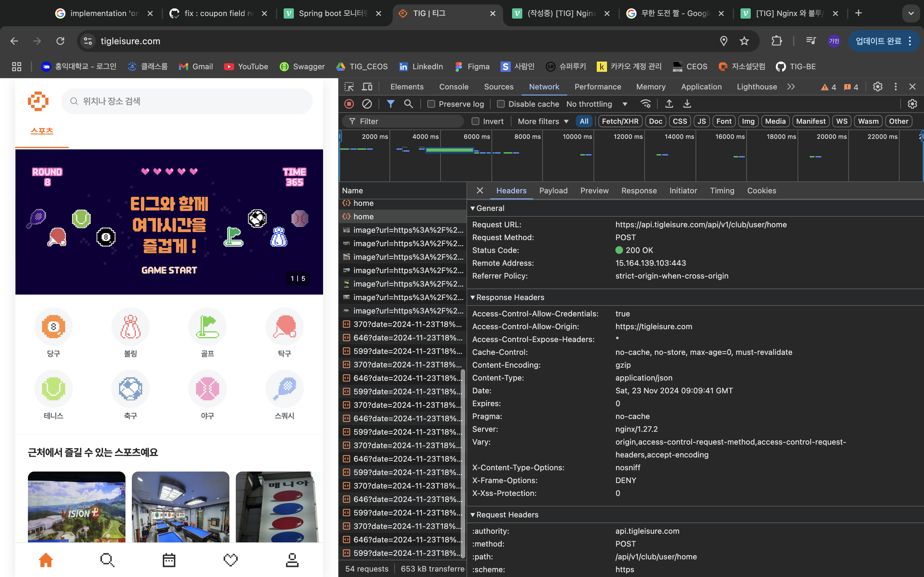Tap the calendar icon in bottom navigation

click(169, 560)
